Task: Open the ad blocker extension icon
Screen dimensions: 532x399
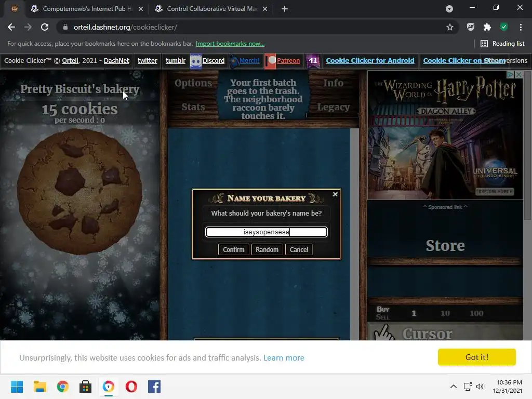Action: point(471,27)
